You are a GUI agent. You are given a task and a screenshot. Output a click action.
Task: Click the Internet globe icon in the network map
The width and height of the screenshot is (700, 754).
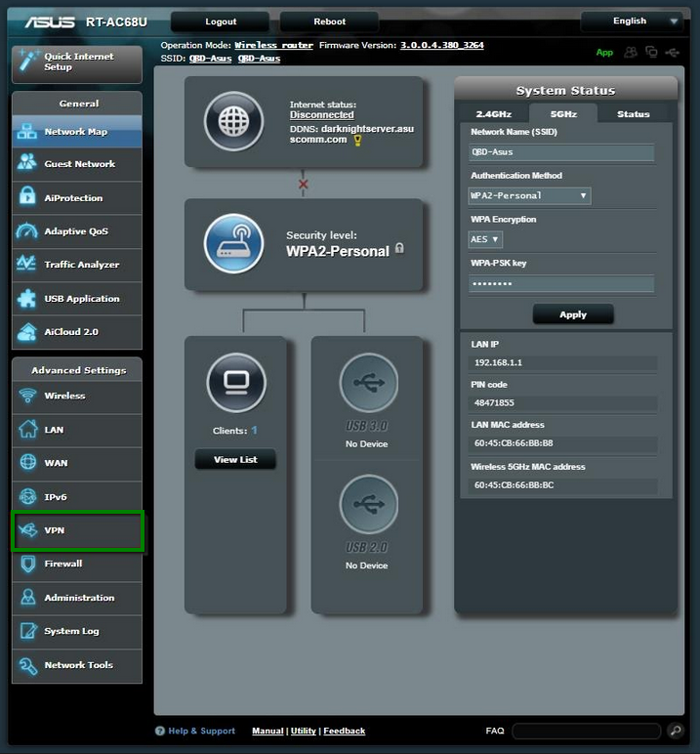[x=233, y=121]
